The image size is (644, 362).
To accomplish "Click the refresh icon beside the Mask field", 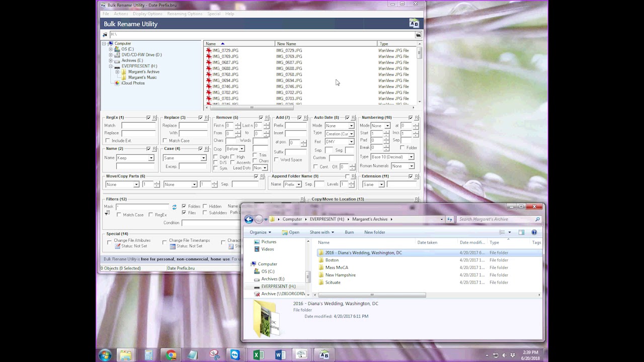I will pyautogui.click(x=175, y=207).
